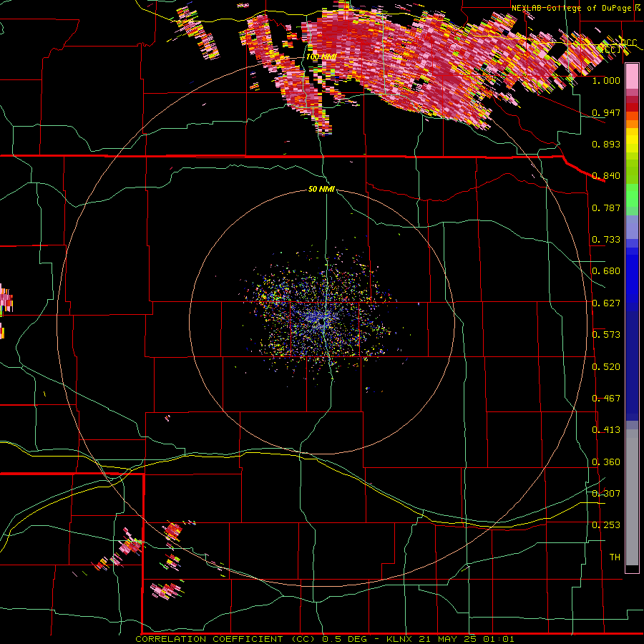This screenshot has width=644, height=644.
Task: Pick the light pink top segment of color bar
Action: [632, 76]
